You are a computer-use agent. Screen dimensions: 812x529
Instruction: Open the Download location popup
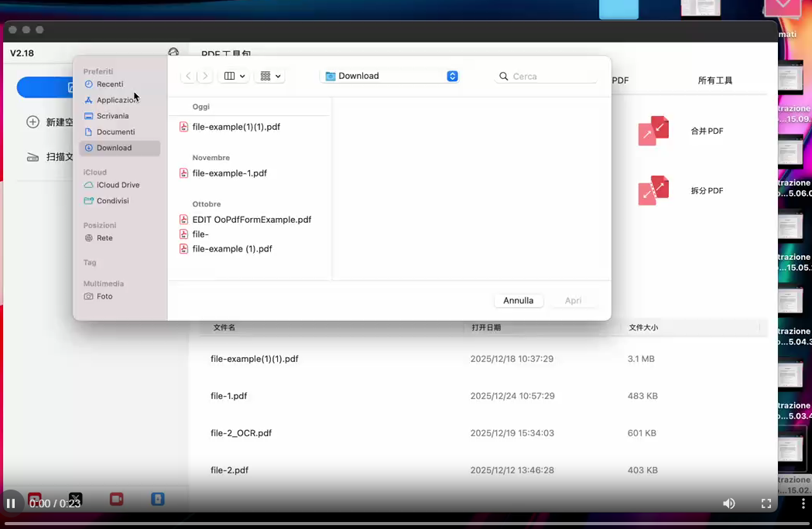[x=391, y=76]
